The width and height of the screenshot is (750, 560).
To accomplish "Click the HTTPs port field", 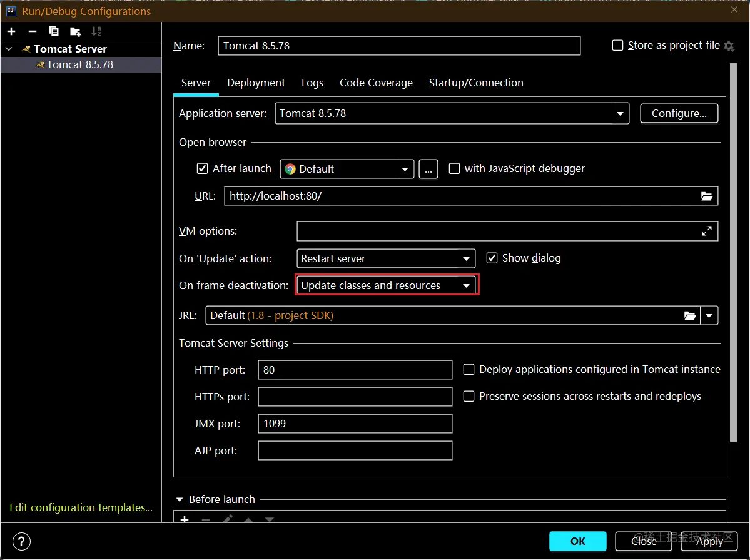I will click(355, 397).
